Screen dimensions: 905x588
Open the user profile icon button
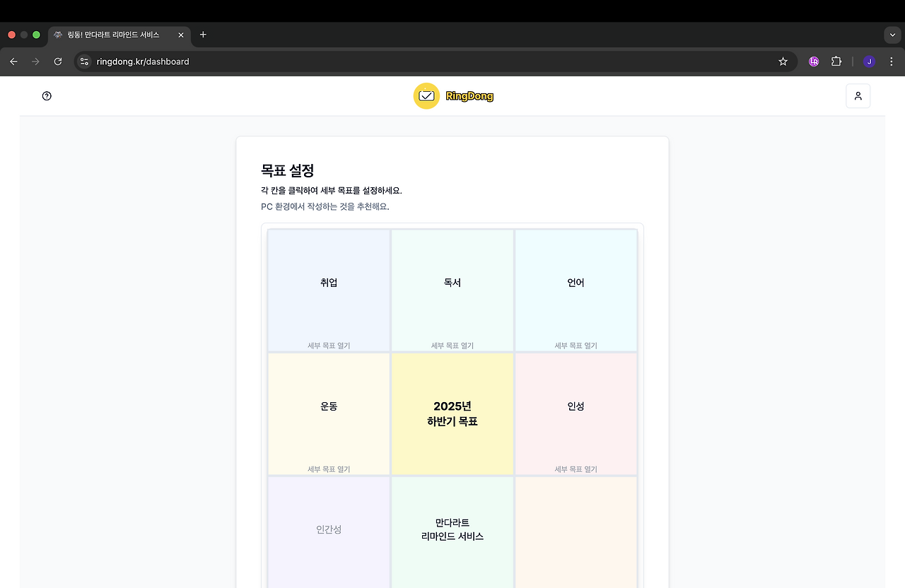pos(858,96)
